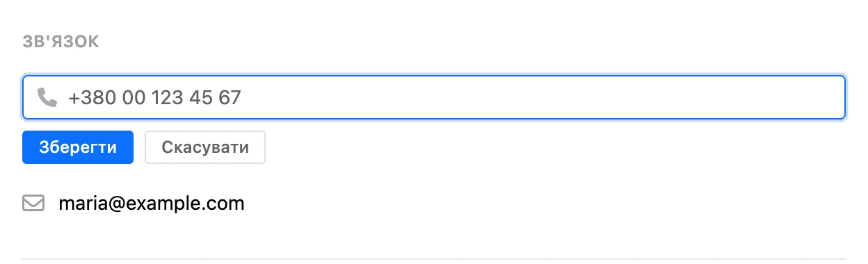Image resolution: width=868 pixels, height=264 pixels.
Task: Click the empty right end of the phone field
Action: [765, 97]
